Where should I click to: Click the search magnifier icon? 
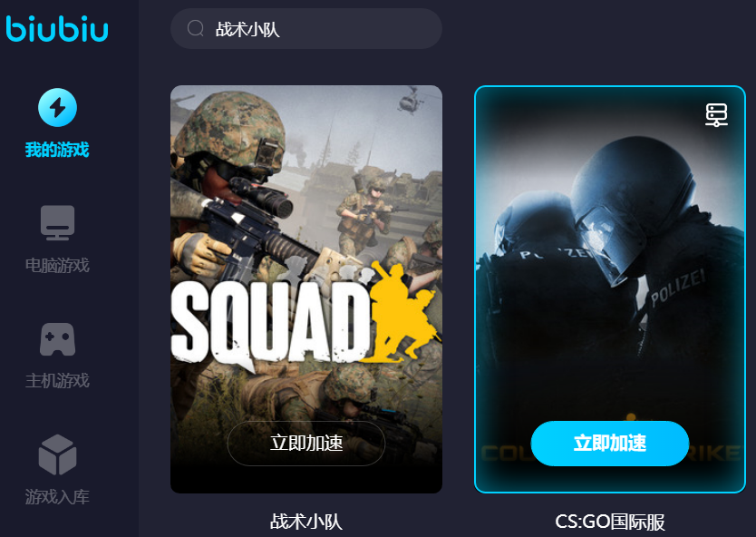point(195,28)
